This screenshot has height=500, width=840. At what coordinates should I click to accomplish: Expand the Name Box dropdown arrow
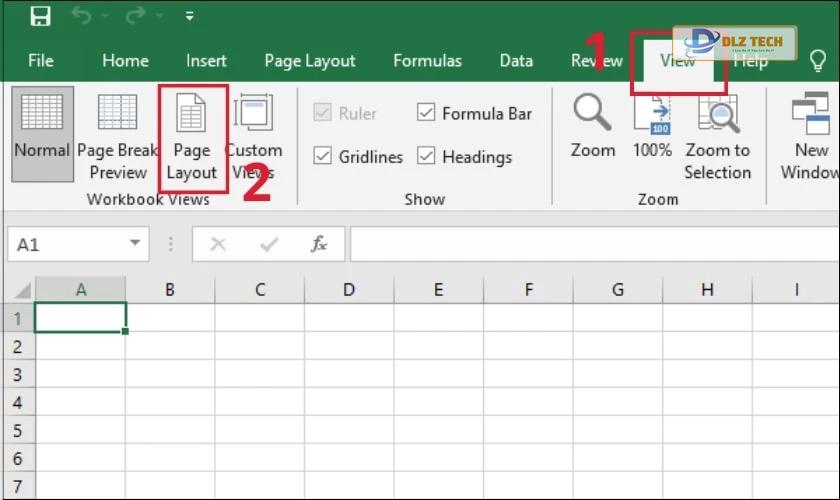136,243
